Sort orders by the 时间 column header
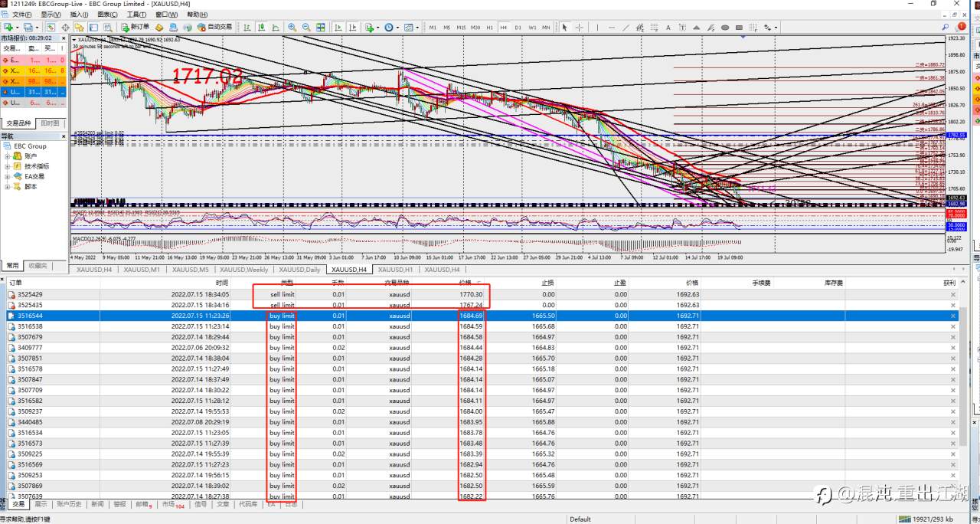Viewport: 980px width, 524px height. tap(221, 283)
